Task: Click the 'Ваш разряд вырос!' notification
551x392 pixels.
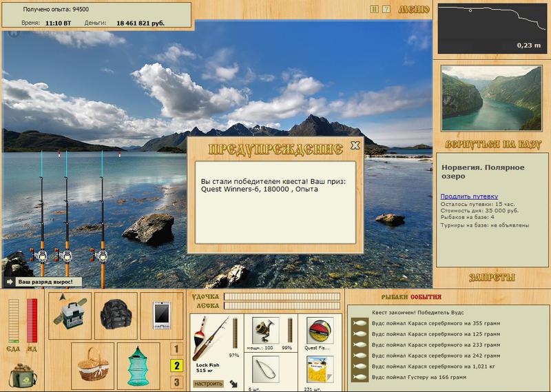Action: coord(45,282)
